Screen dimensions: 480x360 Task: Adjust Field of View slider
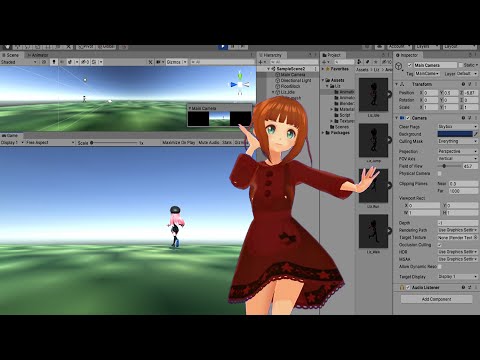tap(450, 166)
